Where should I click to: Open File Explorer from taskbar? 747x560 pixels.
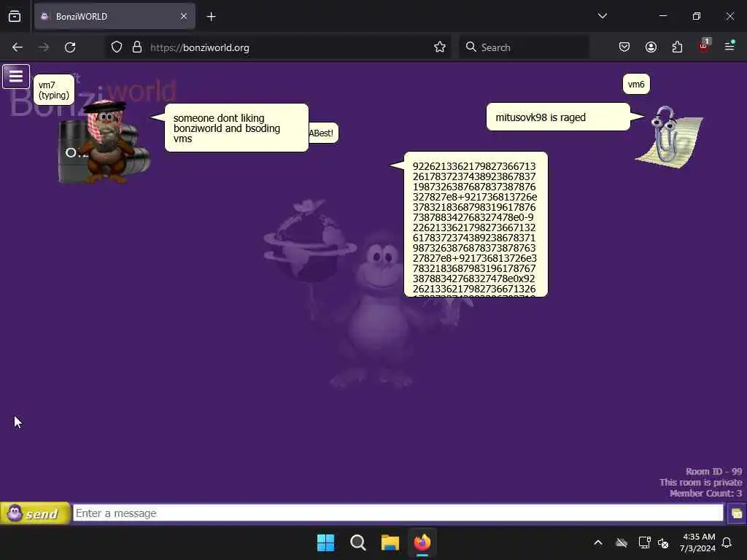(x=390, y=542)
